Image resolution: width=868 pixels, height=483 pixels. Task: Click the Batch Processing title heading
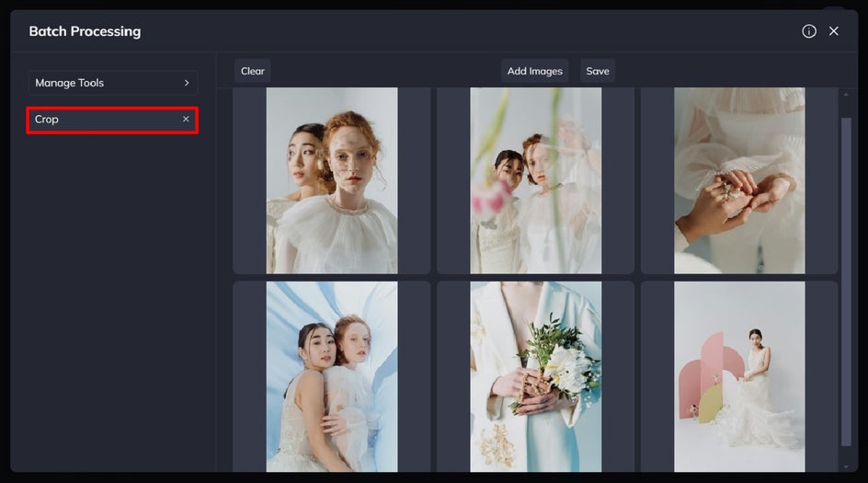(85, 31)
